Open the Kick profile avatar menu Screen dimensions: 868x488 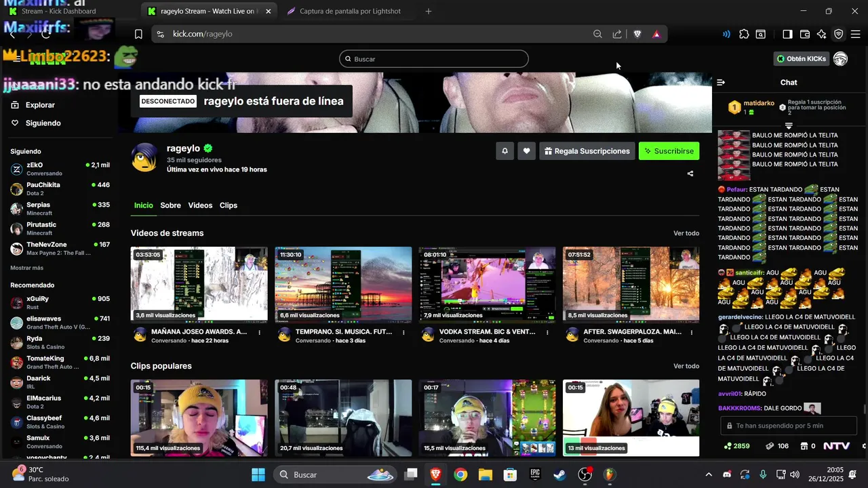(x=841, y=59)
